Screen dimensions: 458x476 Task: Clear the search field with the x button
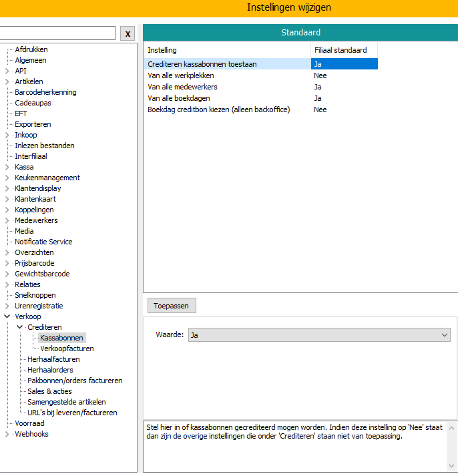(128, 33)
